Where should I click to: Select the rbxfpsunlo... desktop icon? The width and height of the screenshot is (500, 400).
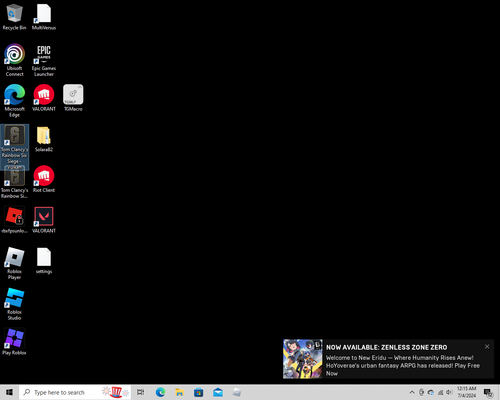14,220
